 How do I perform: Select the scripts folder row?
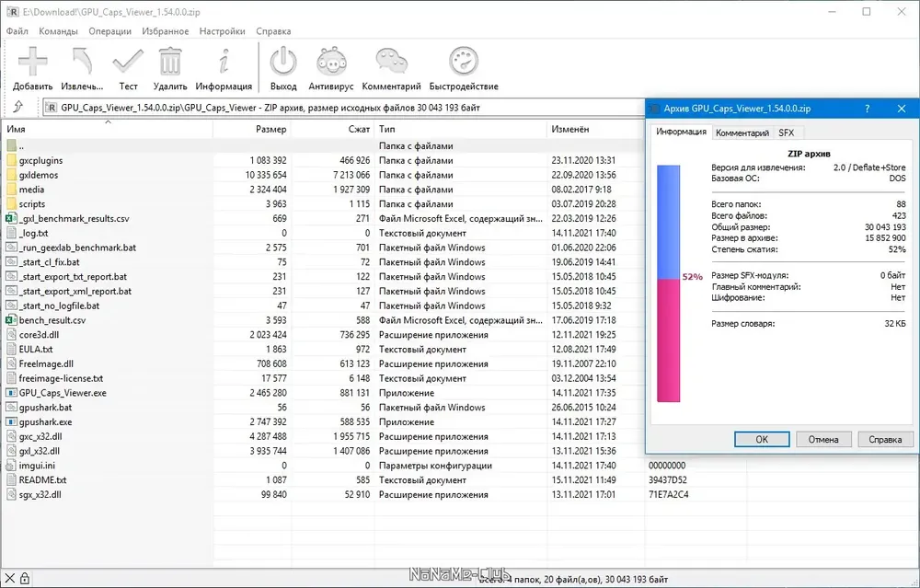[322, 204]
